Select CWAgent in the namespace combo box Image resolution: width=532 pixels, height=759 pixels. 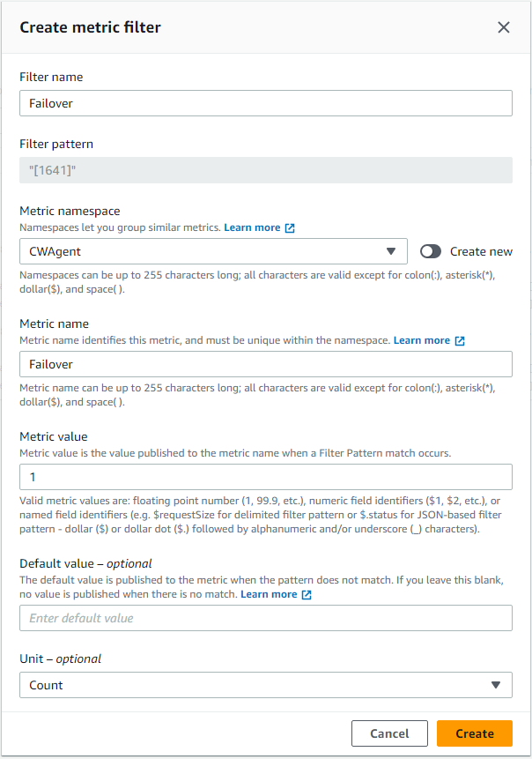tap(213, 251)
